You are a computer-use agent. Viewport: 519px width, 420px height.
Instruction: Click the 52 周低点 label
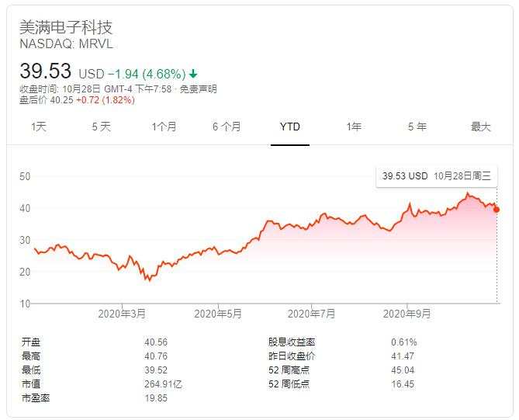click(x=289, y=384)
